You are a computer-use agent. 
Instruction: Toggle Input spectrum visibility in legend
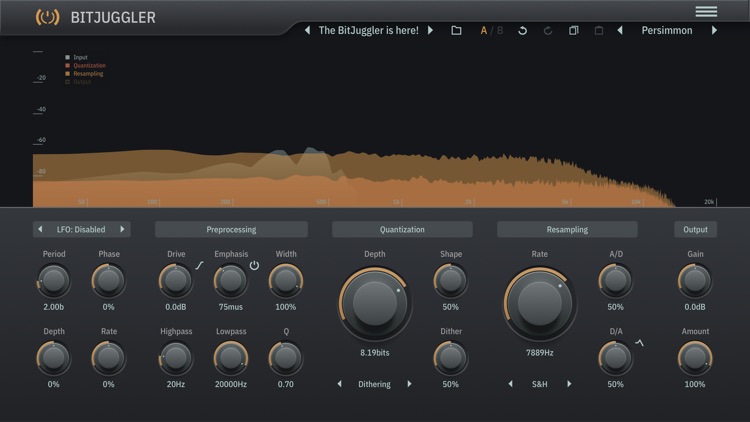tap(77, 57)
